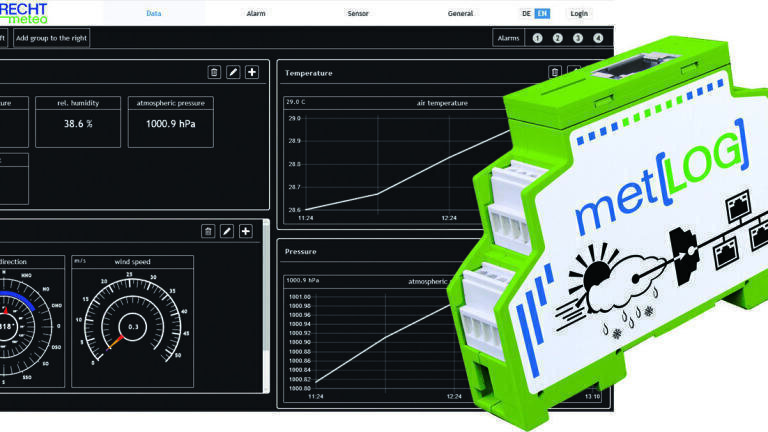Open the Alarms button
Image resolution: width=768 pixels, height=432 pixels.
click(508, 38)
